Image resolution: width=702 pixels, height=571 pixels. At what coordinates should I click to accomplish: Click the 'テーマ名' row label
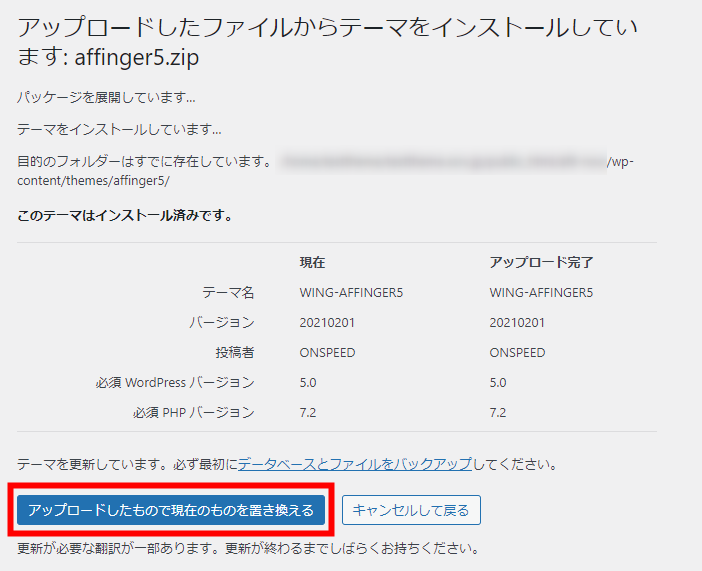228,292
